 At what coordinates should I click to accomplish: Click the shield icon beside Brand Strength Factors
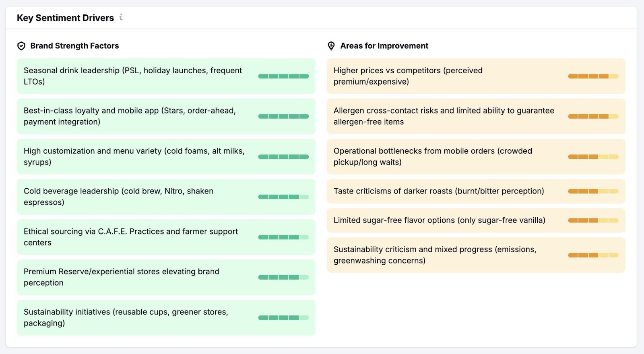(x=21, y=45)
